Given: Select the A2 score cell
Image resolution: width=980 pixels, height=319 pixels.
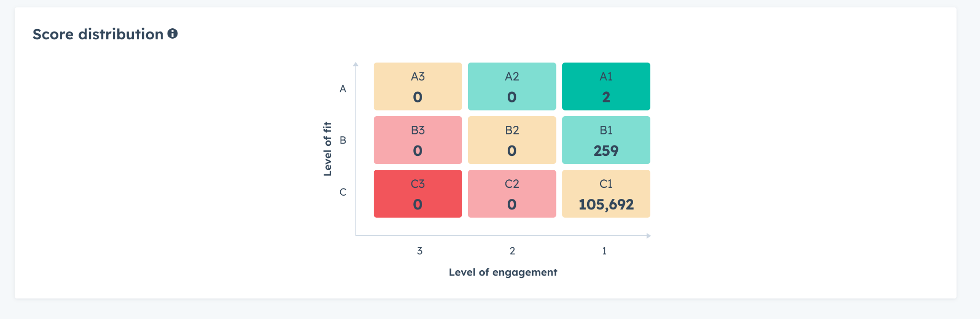Looking at the screenshot, I should (x=512, y=87).
